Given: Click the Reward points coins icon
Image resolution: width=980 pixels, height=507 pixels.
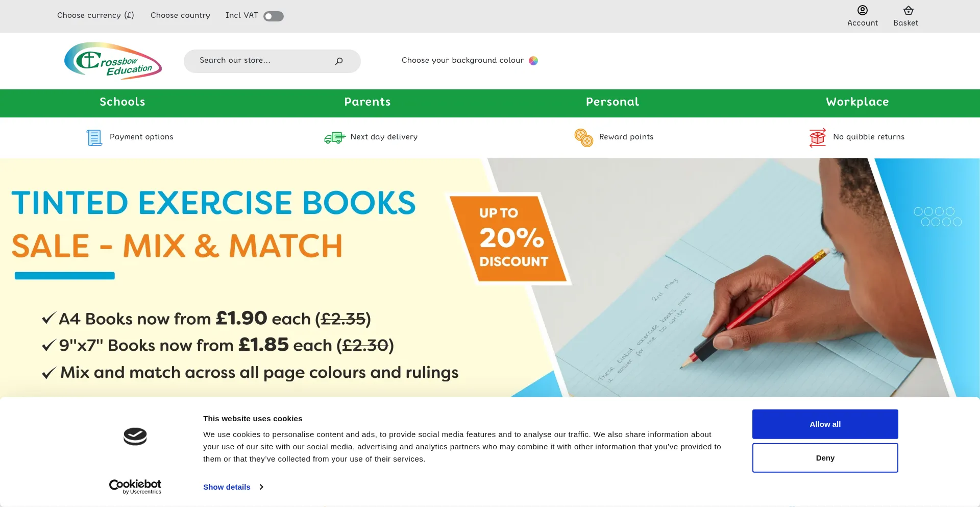Looking at the screenshot, I should [x=583, y=137].
